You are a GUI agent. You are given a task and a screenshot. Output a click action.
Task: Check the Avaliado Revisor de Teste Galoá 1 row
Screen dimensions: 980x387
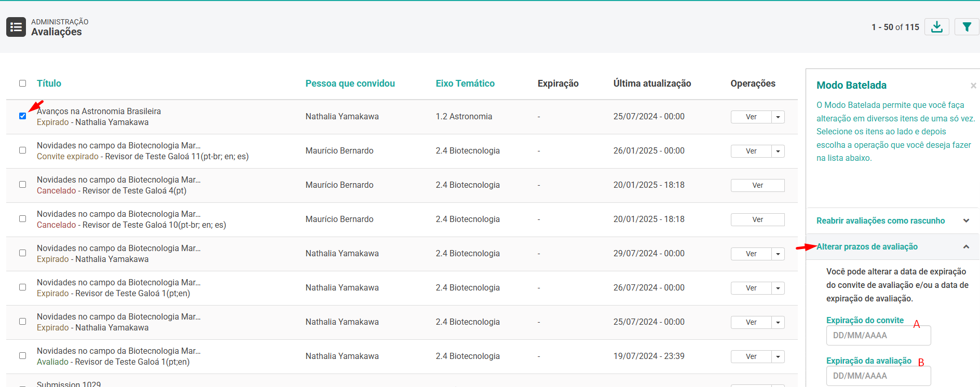click(x=22, y=356)
